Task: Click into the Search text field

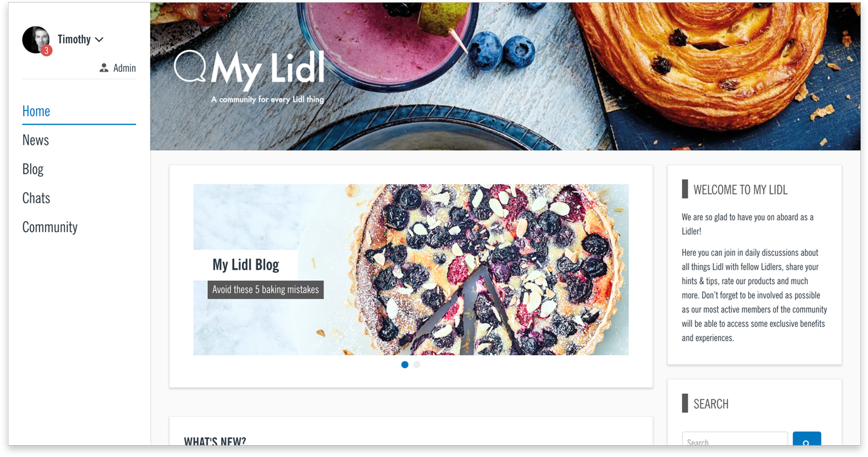Action: tap(735, 439)
